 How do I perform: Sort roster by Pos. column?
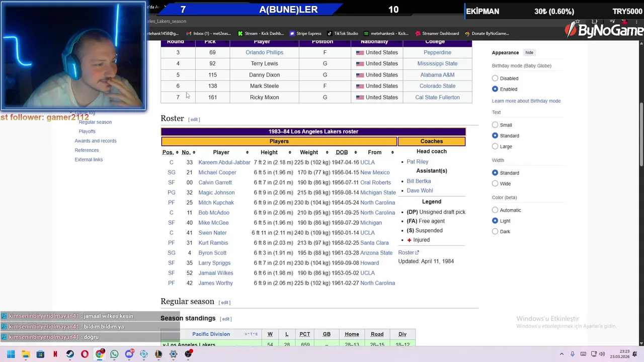[171, 152]
